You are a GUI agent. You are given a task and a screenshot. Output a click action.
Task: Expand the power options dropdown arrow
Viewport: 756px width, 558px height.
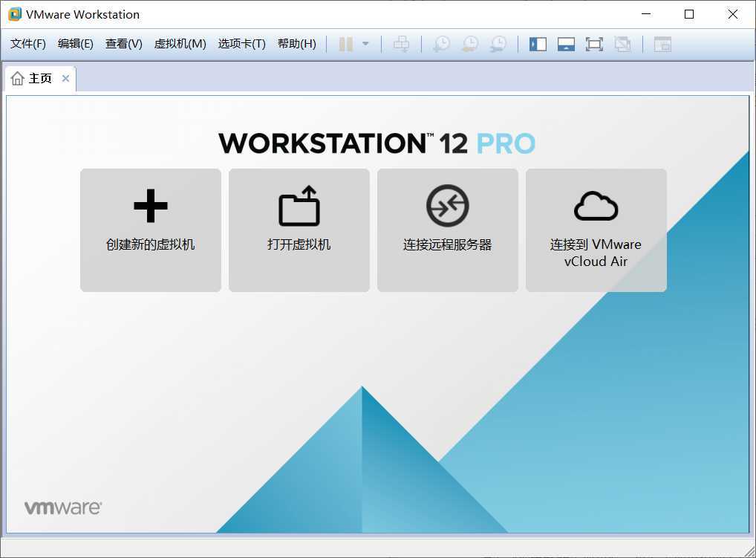365,45
